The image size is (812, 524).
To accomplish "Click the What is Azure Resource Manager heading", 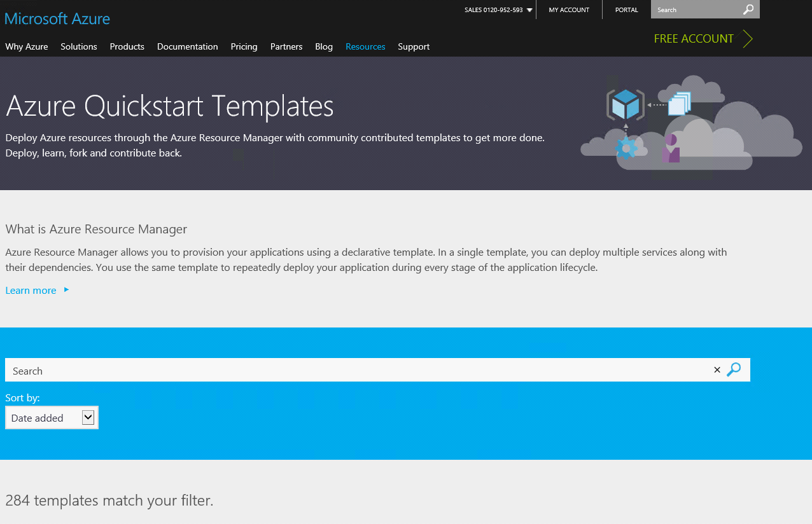I will (x=96, y=229).
